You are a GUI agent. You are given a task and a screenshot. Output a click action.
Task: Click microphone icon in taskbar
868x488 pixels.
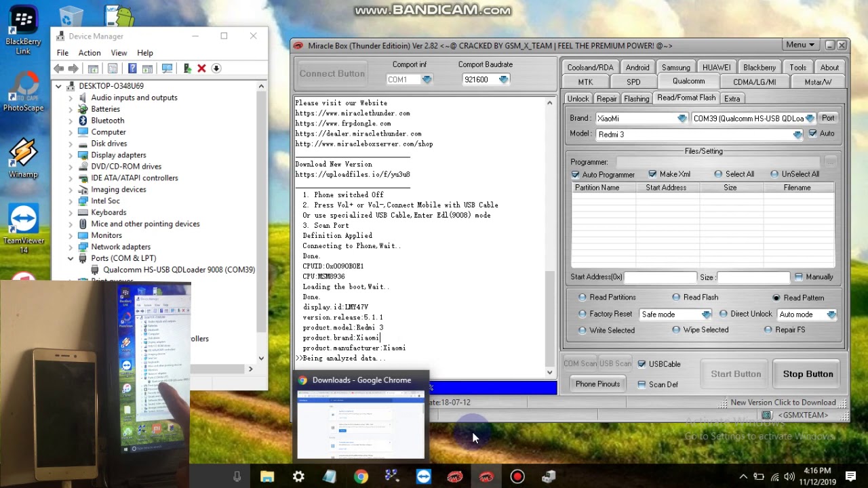point(237,477)
